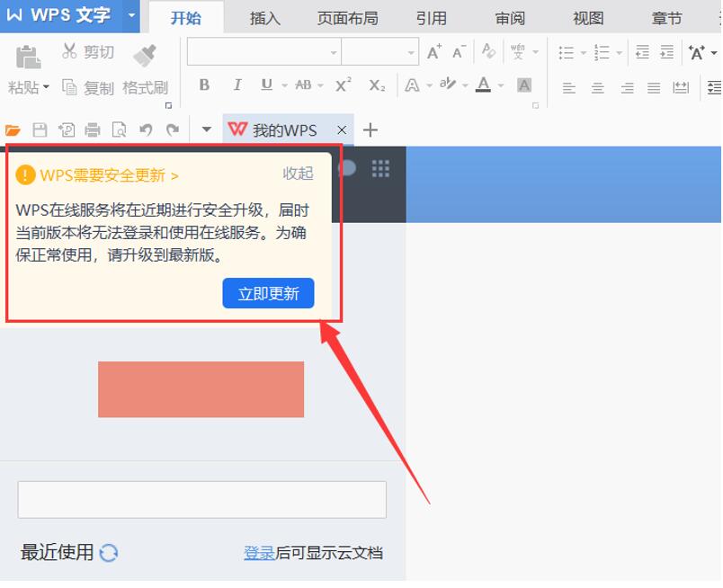Screen dimensions: 723x588
Task: Align text right
Action: [627, 87]
